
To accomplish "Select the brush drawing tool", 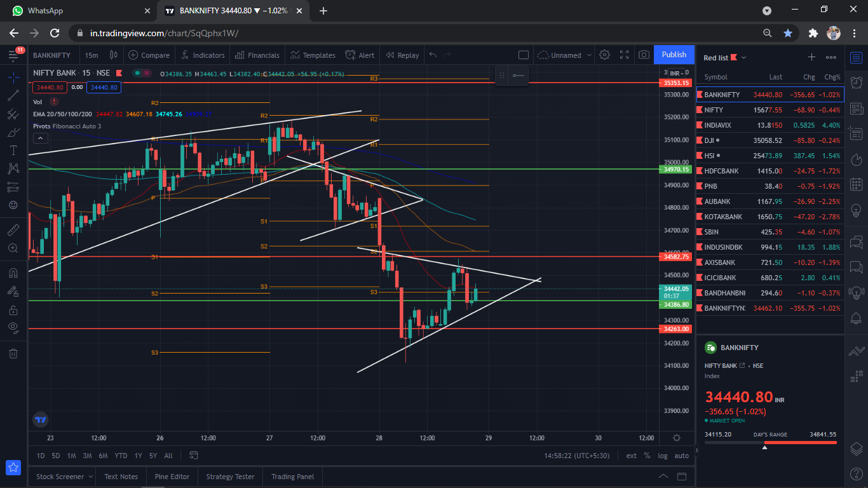I will click(x=13, y=132).
